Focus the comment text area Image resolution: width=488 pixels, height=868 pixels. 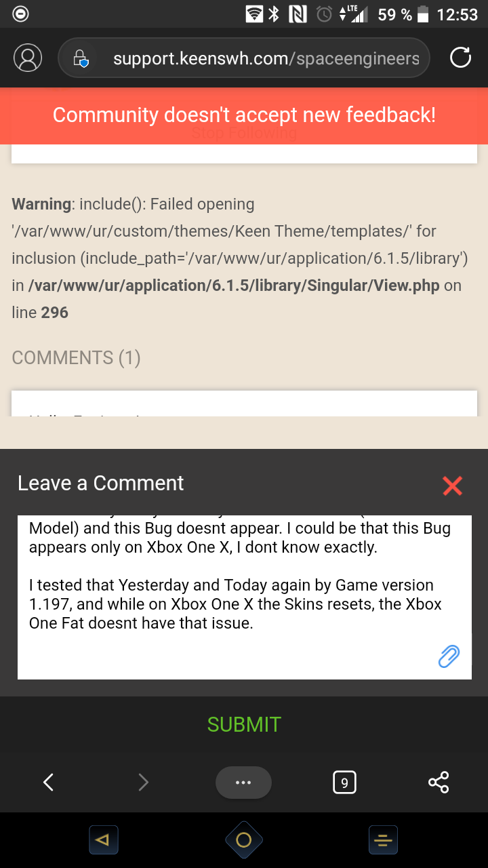click(x=244, y=597)
